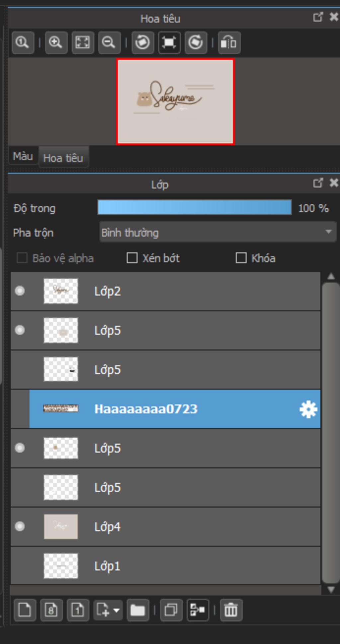Image resolution: width=340 pixels, height=644 pixels.
Task: Click the flip horizontal view icon
Action: pos(229,42)
